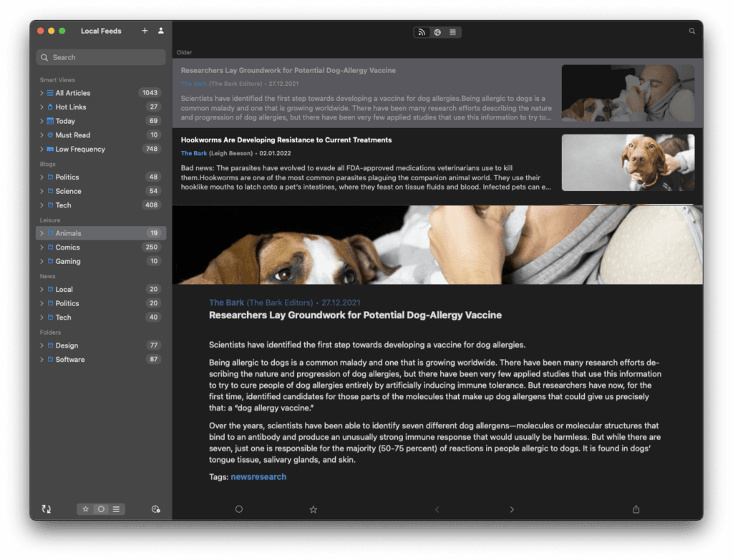The height and width of the screenshot is (560, 733).
Task: Switch to web view mode
Action: pyautogui.click(x=437, y=32)
